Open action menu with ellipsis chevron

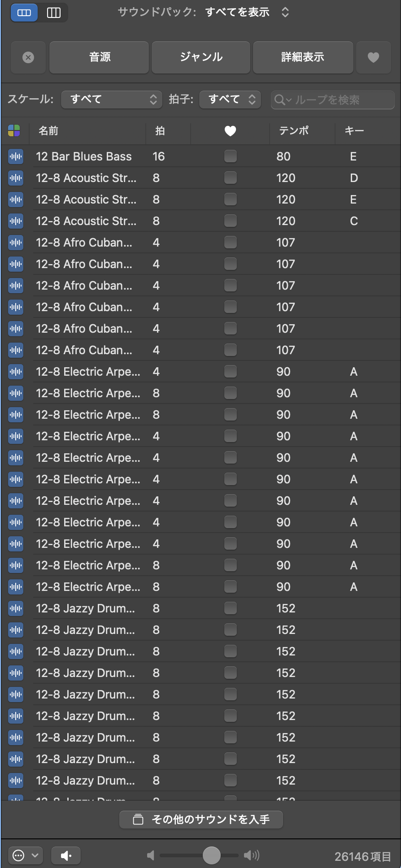point(25,856)
